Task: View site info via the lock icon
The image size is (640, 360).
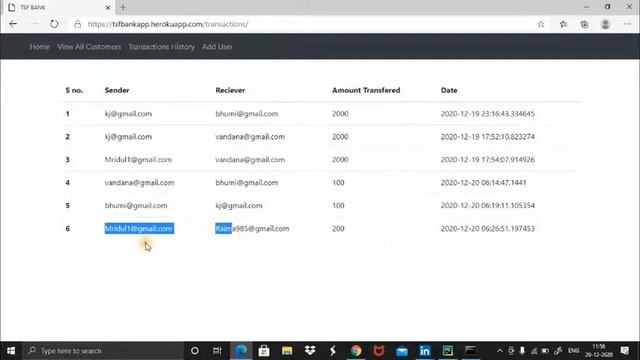Action: coord(78,24)
